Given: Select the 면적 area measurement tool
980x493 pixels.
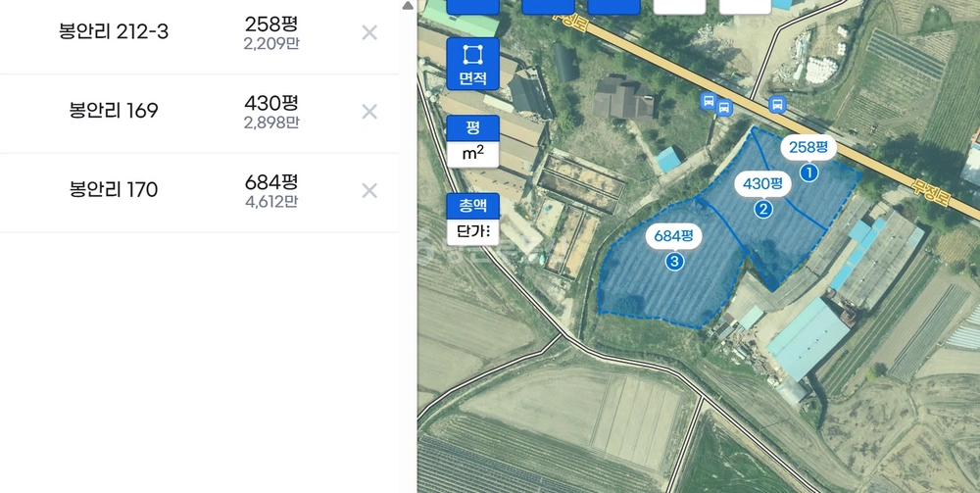Looking at the screenshot, I should [x=472, y=64].
